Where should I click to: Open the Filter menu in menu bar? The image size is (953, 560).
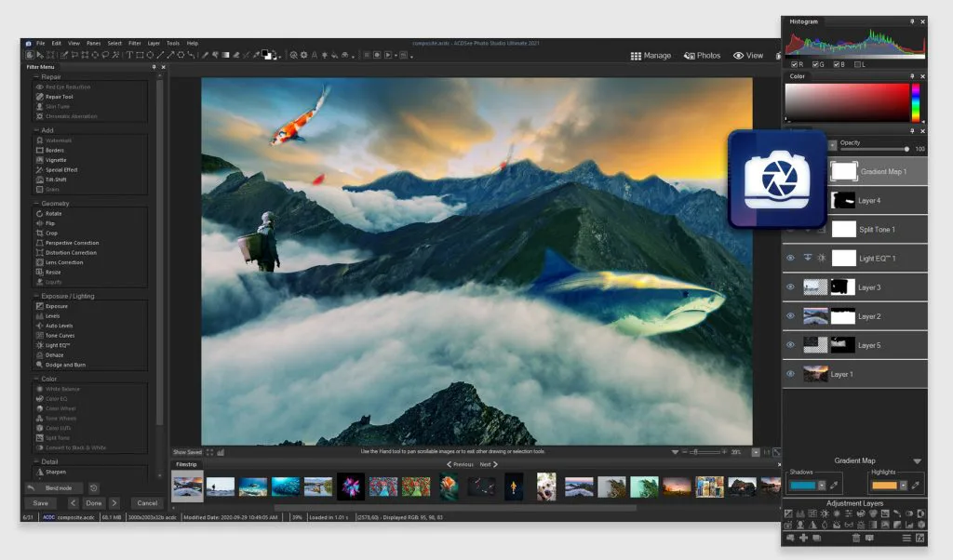135,43
